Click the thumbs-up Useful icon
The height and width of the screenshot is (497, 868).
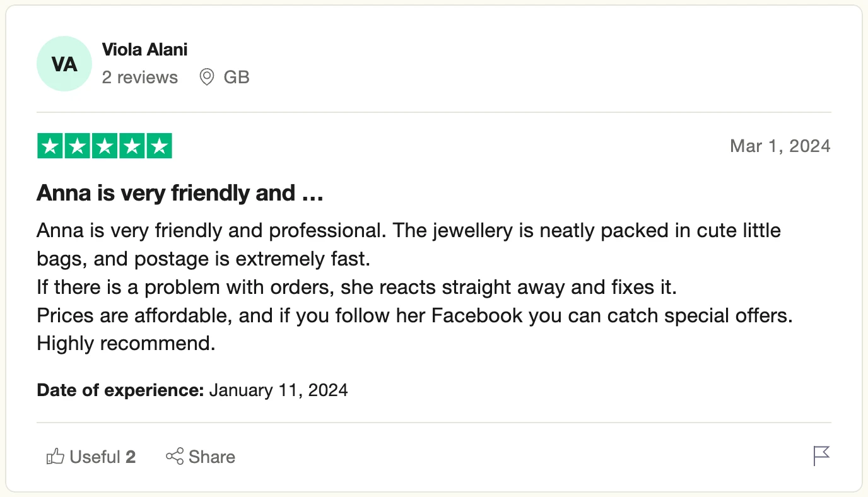(56, 457)
